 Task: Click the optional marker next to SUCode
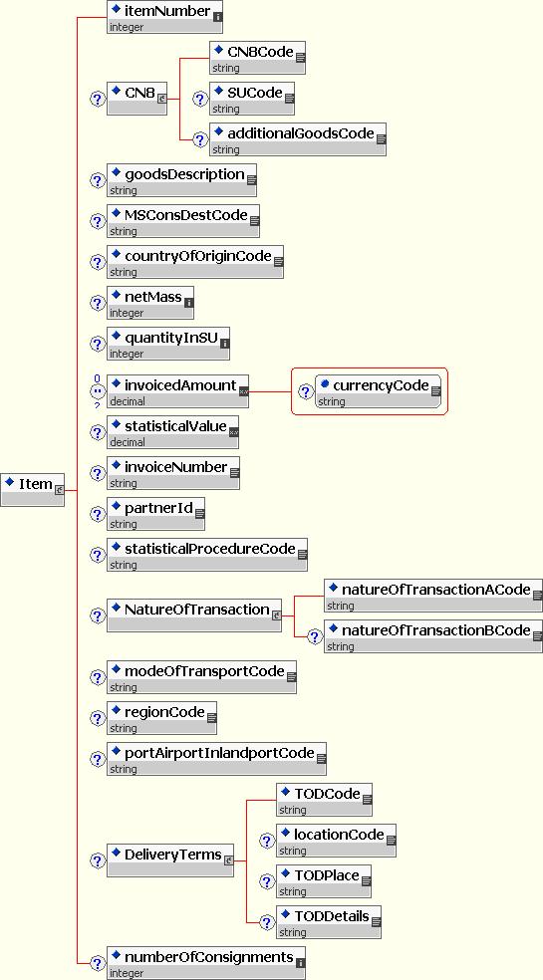[x=200, y=100]
